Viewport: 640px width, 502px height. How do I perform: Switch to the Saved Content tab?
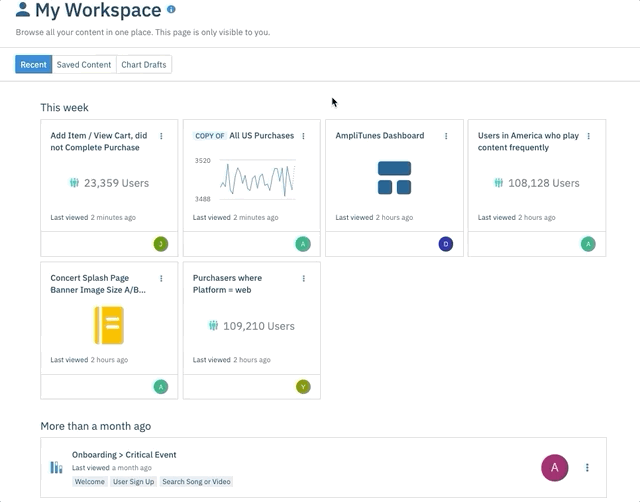coord(83,65)
